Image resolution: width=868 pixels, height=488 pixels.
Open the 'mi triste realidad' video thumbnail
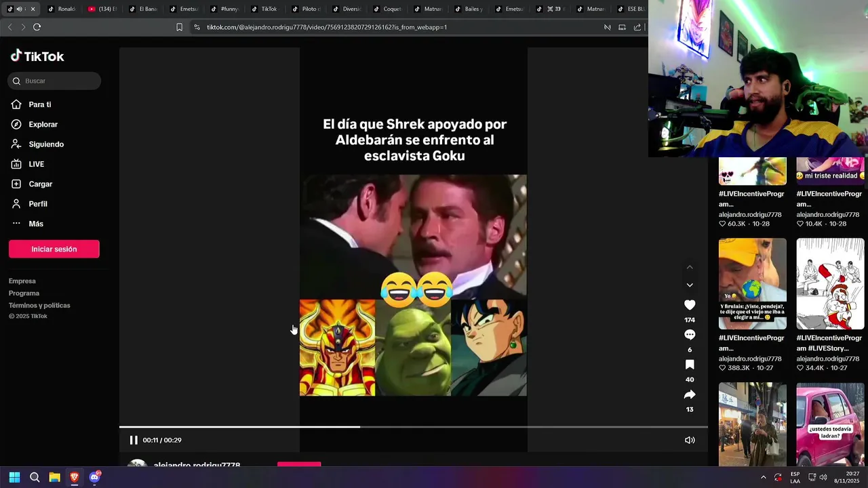(x=831, y=171)
